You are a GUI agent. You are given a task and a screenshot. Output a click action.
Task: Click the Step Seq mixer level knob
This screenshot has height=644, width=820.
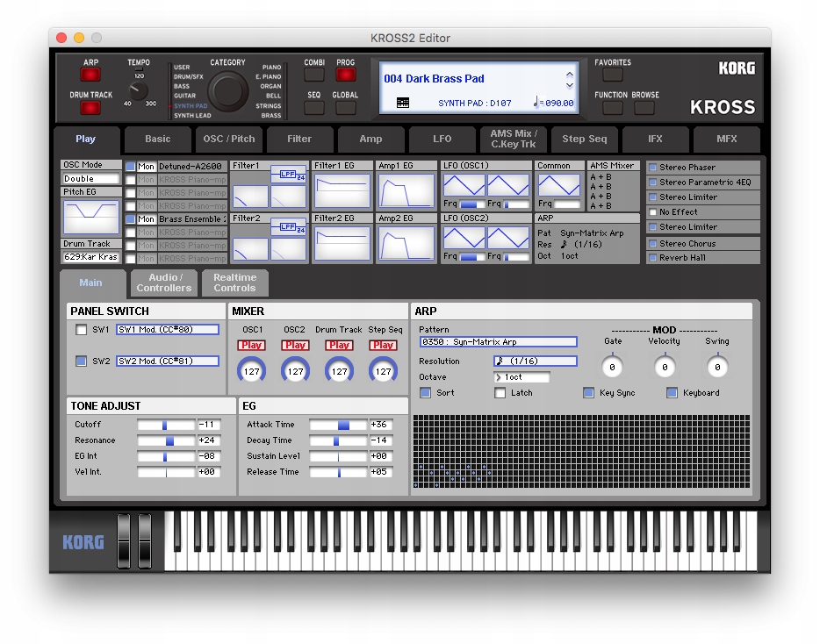coord(384,370)
